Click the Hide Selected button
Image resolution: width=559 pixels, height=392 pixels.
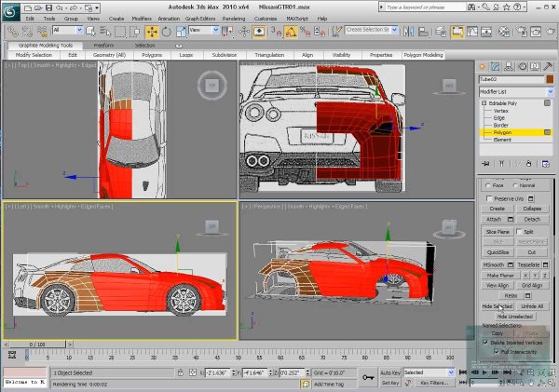coord(498,306)
